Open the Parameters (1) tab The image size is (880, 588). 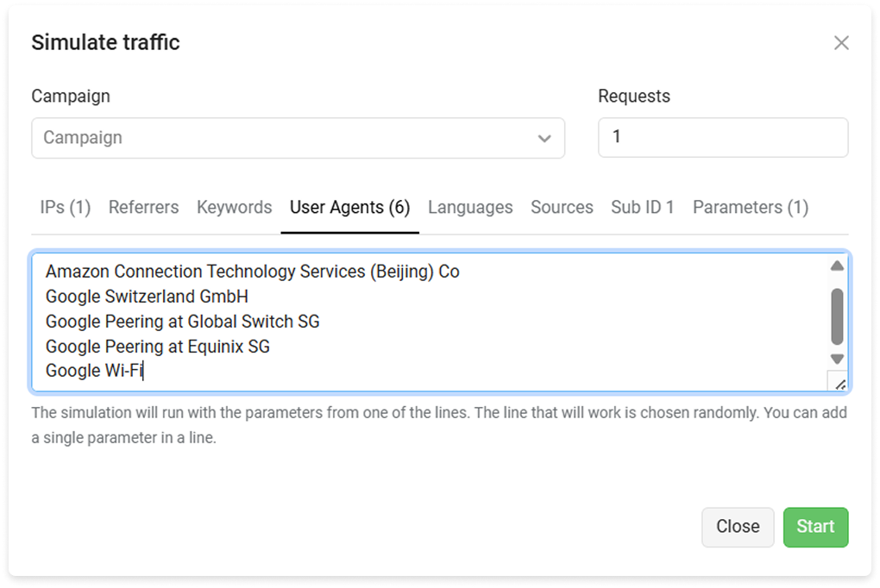[751, 207]
